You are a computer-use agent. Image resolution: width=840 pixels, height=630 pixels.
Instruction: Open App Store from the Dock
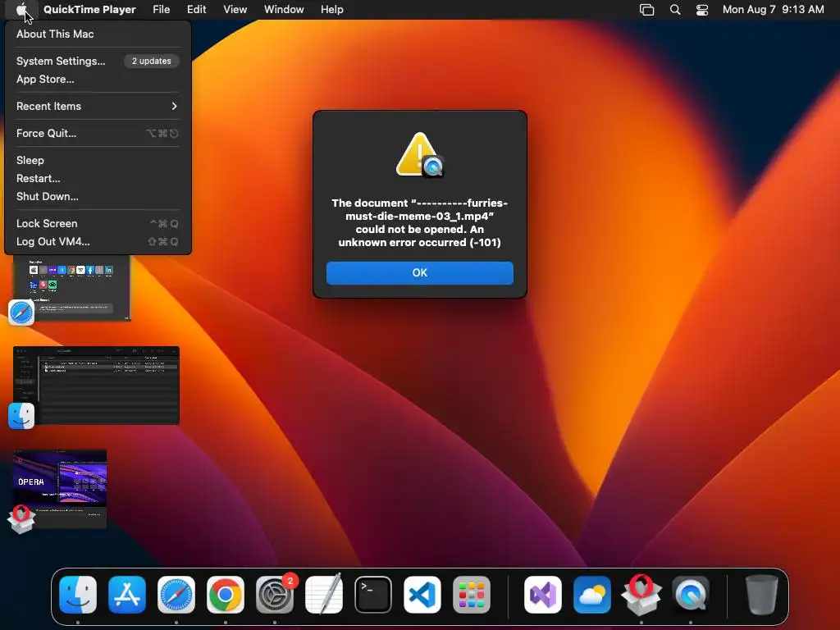click(x=127, y=595)
